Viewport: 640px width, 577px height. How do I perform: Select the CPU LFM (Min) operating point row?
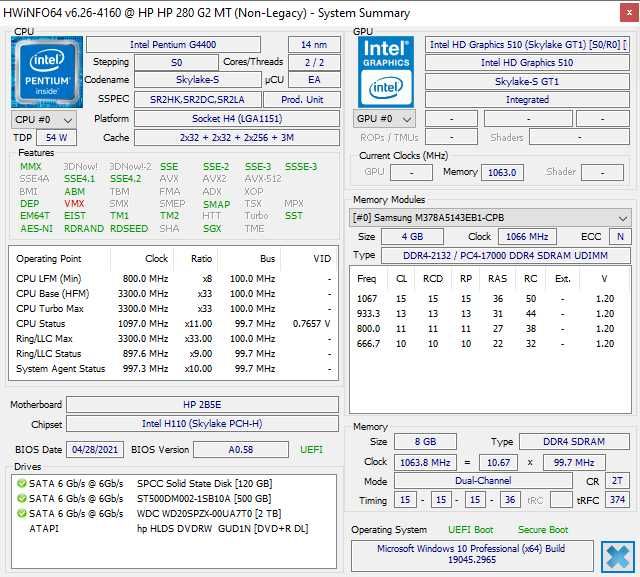[x=173, y=279]
